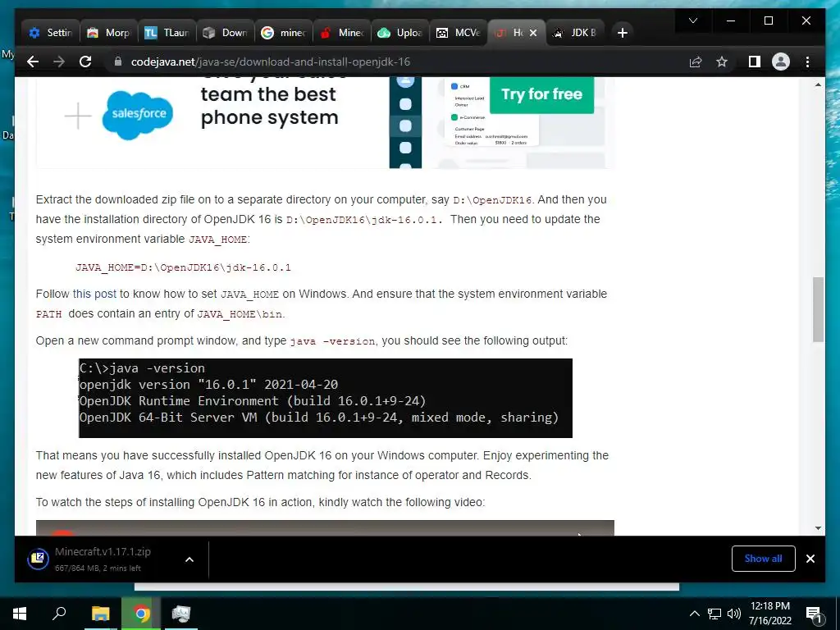The height and width of the screenshot is (630, 840).
Task: Open the tab search dropdown
Action: (692, 21)
